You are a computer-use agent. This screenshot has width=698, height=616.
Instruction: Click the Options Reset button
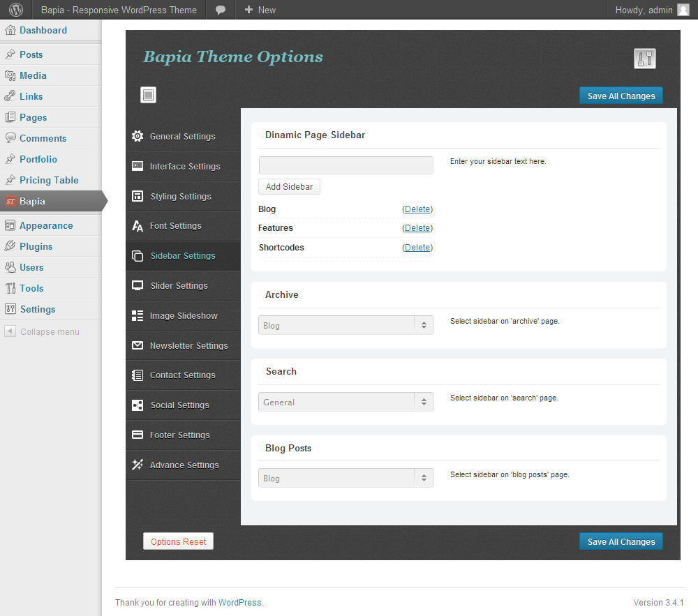tap(179, 542)
